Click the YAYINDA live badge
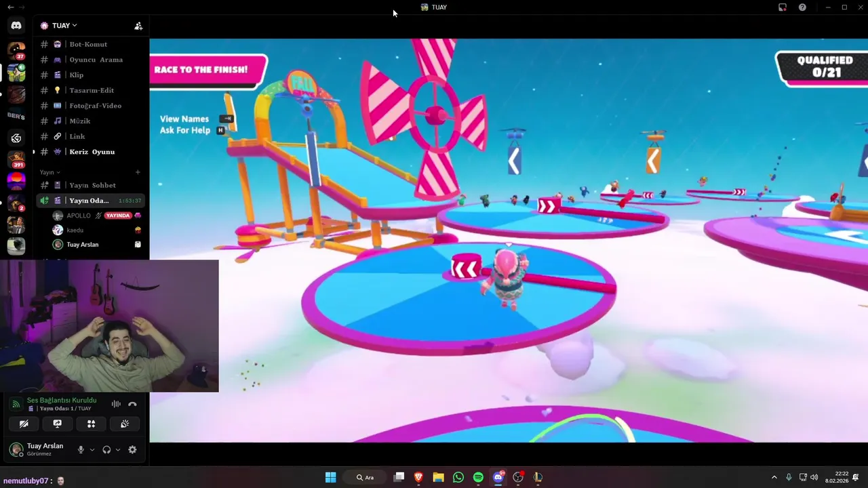This screenshot has height=488, width=868. coord(118,216)
